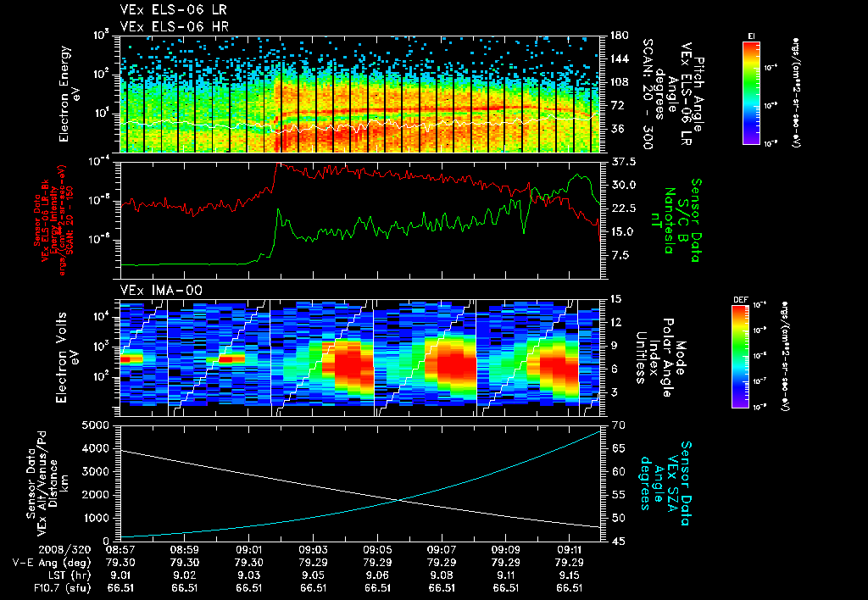Click the 'Electron Volts eV' axis label
The width and height of the screenshot is (868, 600).
[66, 357]
